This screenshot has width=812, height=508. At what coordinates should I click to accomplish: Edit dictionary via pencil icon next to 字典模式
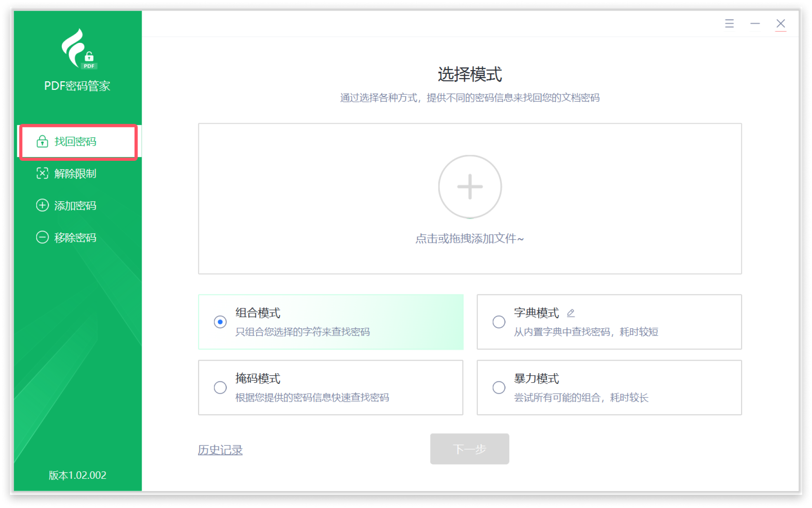point(571,313)
